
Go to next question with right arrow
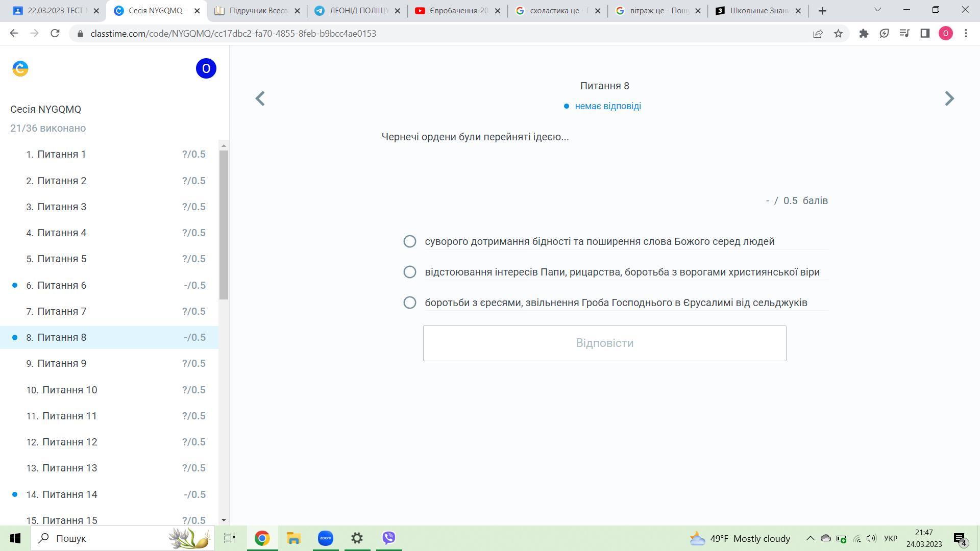(949, 98)
